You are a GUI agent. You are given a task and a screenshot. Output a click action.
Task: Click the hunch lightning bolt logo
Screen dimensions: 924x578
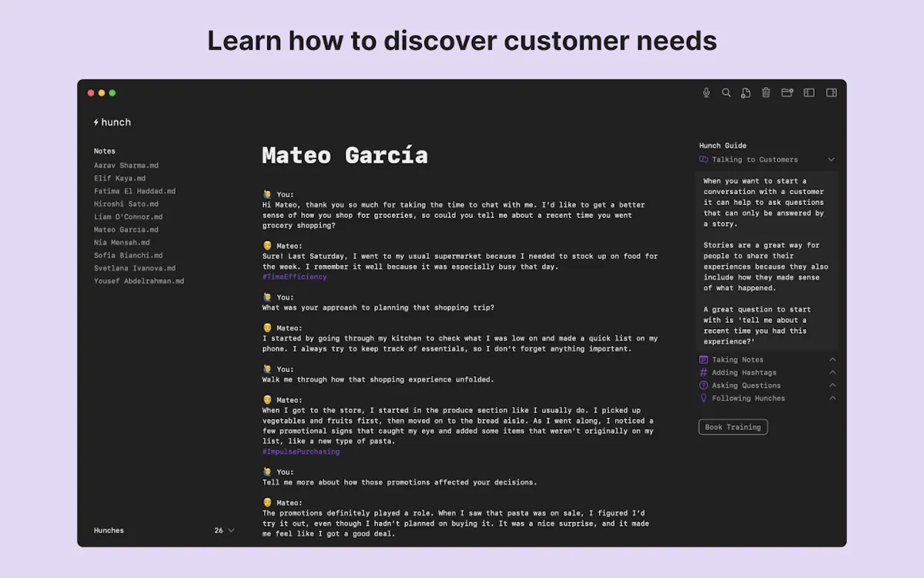click(96, 122)
